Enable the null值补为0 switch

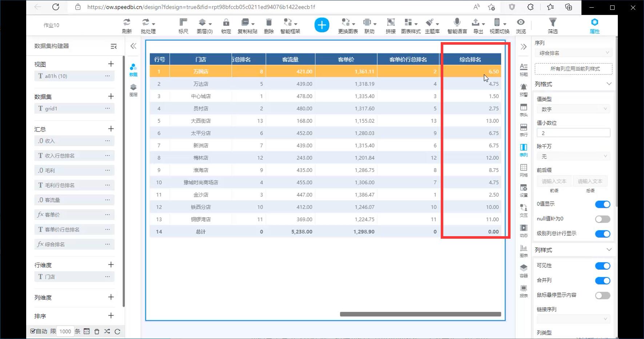pyautogui.click(x=602, y=219)
